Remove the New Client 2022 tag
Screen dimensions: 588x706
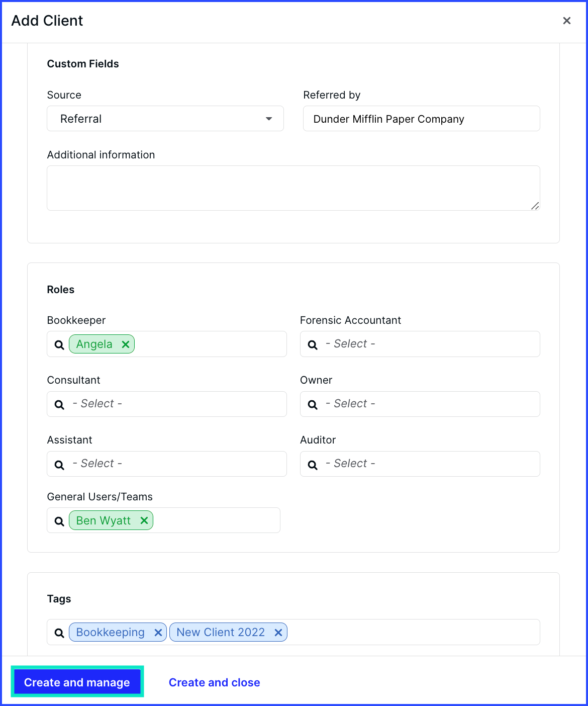(278, 633)
